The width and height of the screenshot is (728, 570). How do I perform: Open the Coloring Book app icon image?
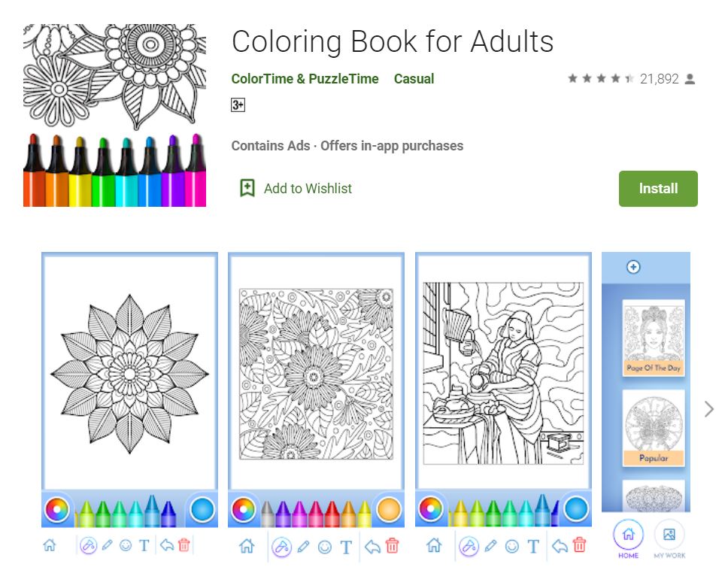[114, 116]
